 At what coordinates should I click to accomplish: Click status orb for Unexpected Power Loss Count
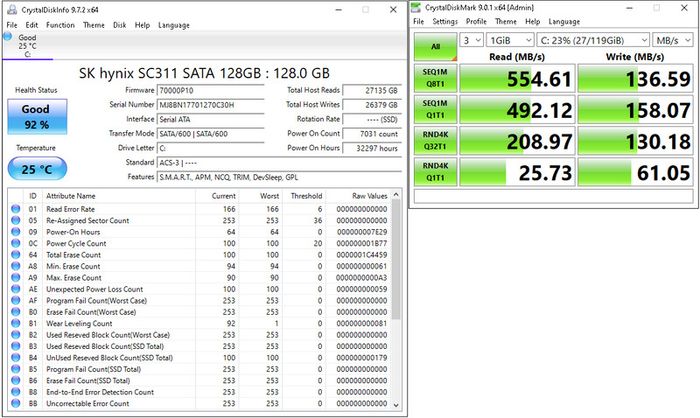coord(16,289)
